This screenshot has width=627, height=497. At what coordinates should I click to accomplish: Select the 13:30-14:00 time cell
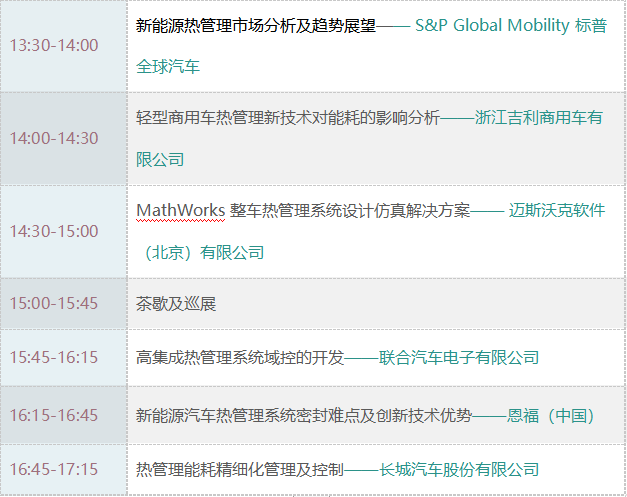pos(64,46)
